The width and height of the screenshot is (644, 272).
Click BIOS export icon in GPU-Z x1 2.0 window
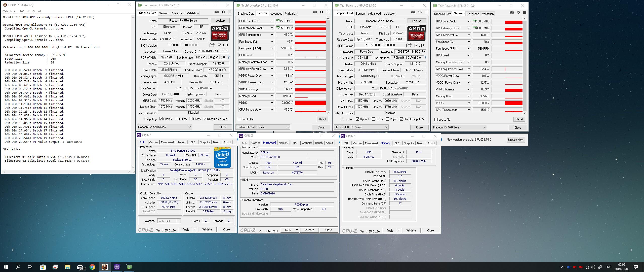coord(409,45)
